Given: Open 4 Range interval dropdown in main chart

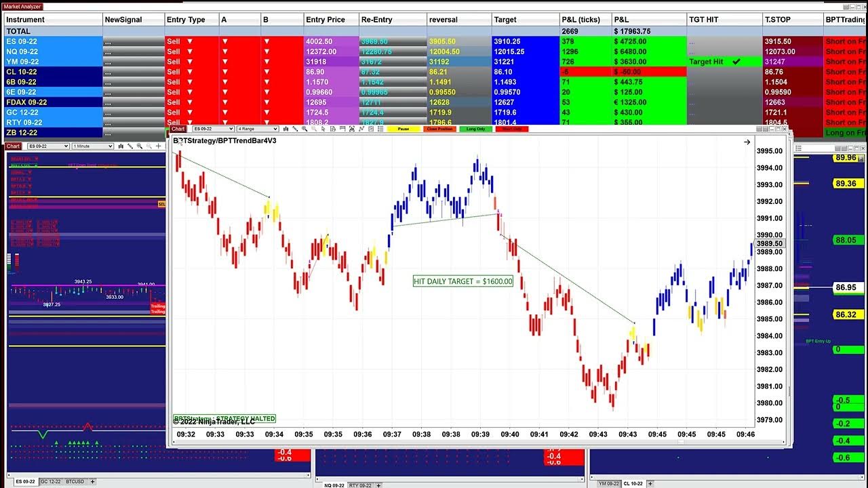Looking at the screenshot, I should coord(258,129).
